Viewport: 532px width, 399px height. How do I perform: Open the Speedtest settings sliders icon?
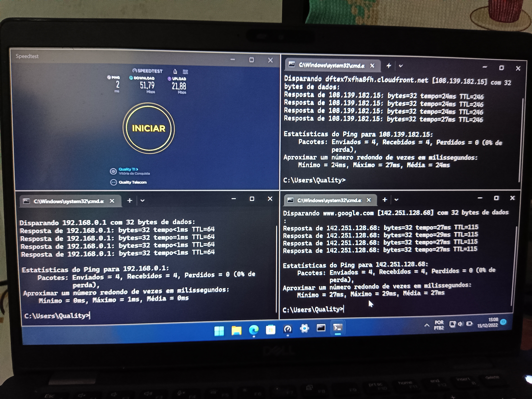185,72
